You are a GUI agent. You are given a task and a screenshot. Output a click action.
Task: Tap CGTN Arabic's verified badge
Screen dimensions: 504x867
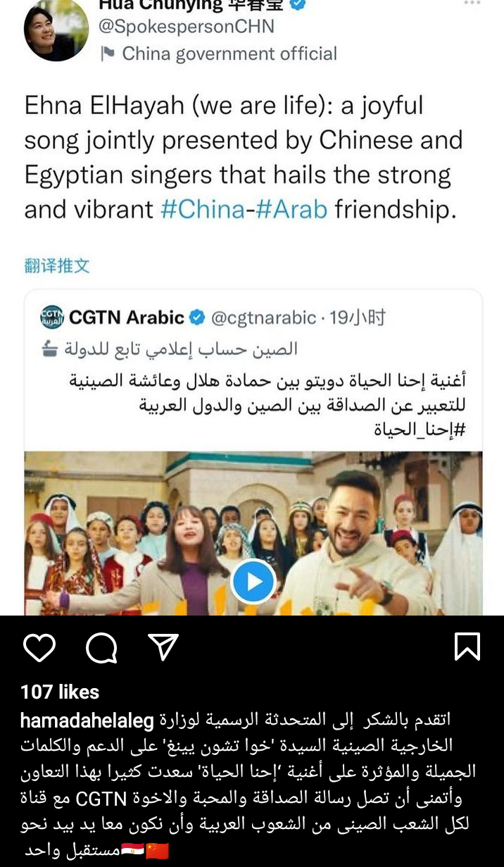[198, 318]
